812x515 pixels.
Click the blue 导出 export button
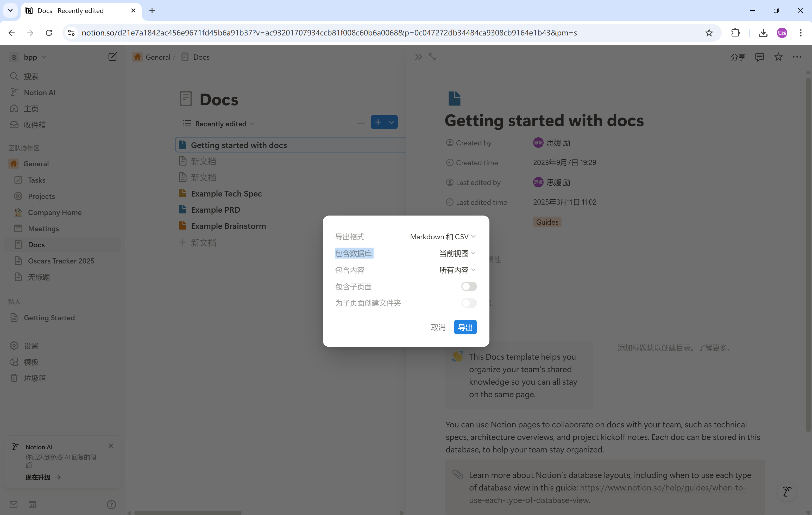(465, 327)
